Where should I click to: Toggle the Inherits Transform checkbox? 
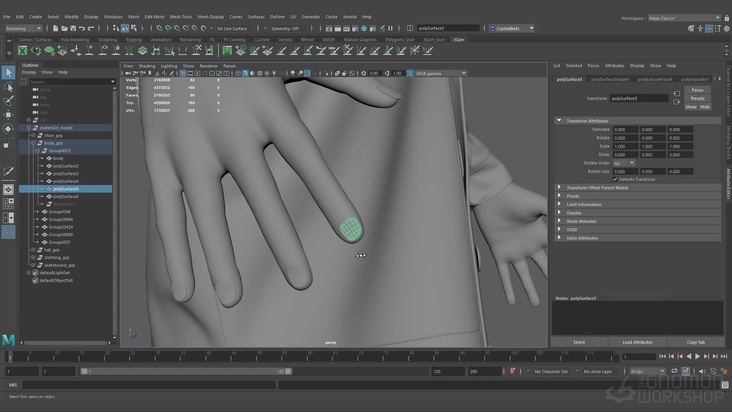[615, 179]
